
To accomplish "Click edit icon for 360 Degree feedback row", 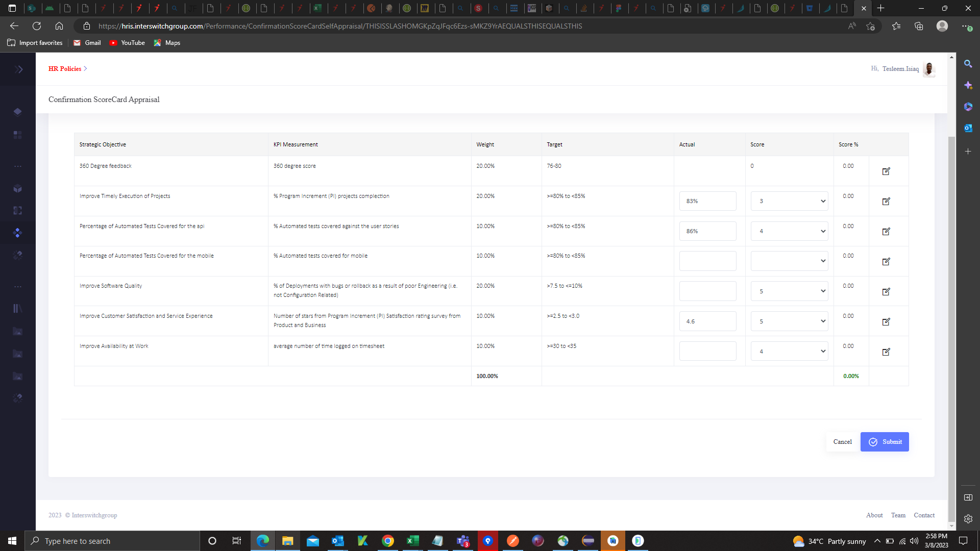I will [886, 171].
